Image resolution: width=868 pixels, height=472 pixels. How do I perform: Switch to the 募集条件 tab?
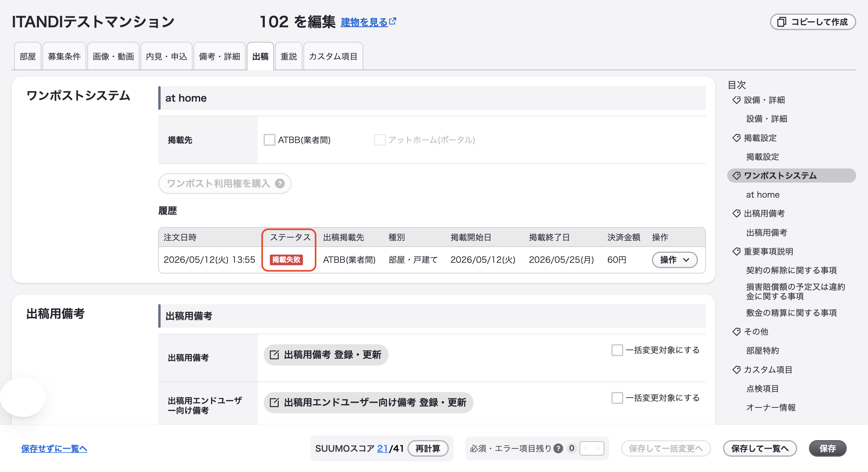64,57
